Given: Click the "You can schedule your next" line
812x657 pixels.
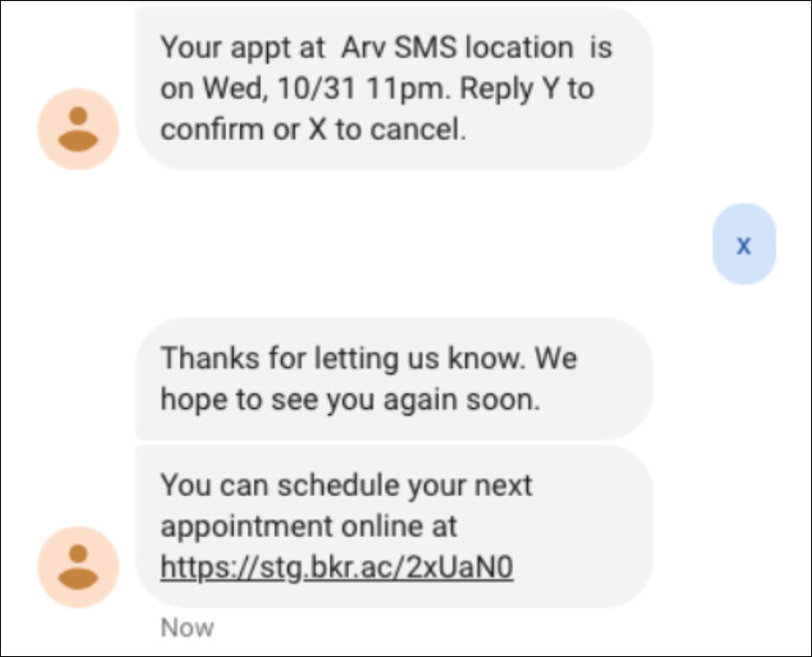Looking at the screenshot, I should (346, 486).
